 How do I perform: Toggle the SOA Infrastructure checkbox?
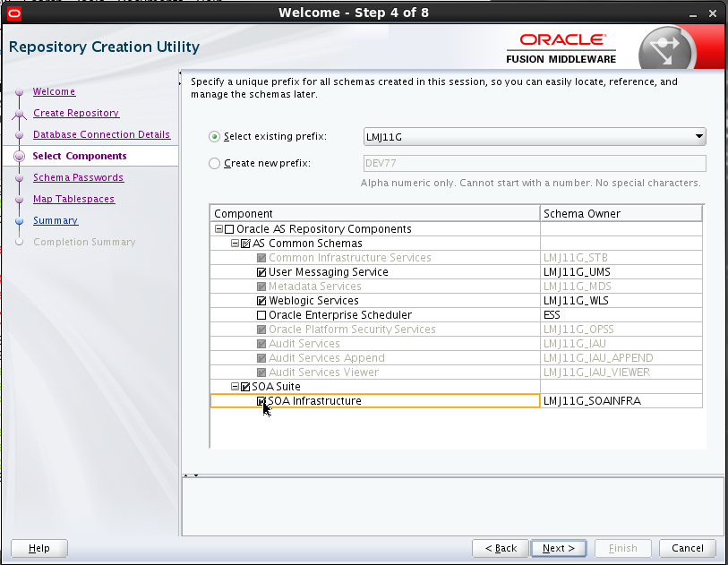click(x=261, y=401)
